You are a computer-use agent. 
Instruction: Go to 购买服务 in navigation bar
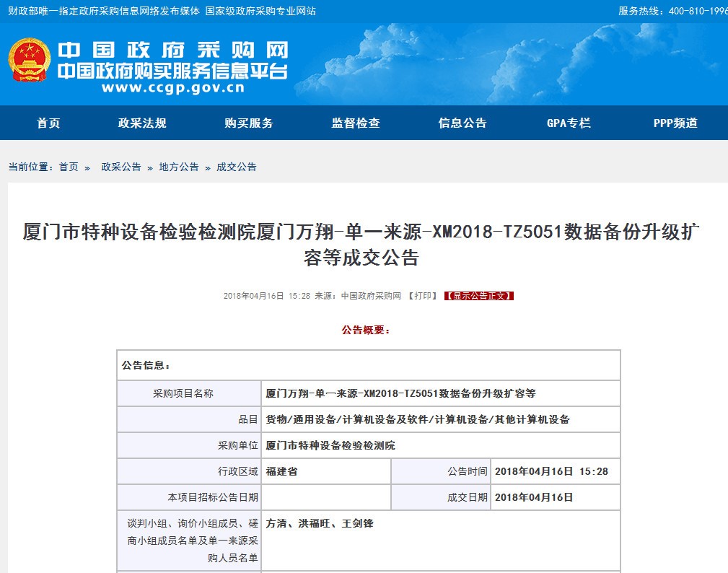click(x=249, y=123)
